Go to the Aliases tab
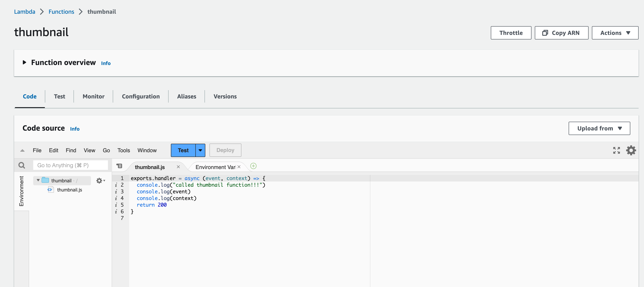Screen dimensions: 644x287 186,97
